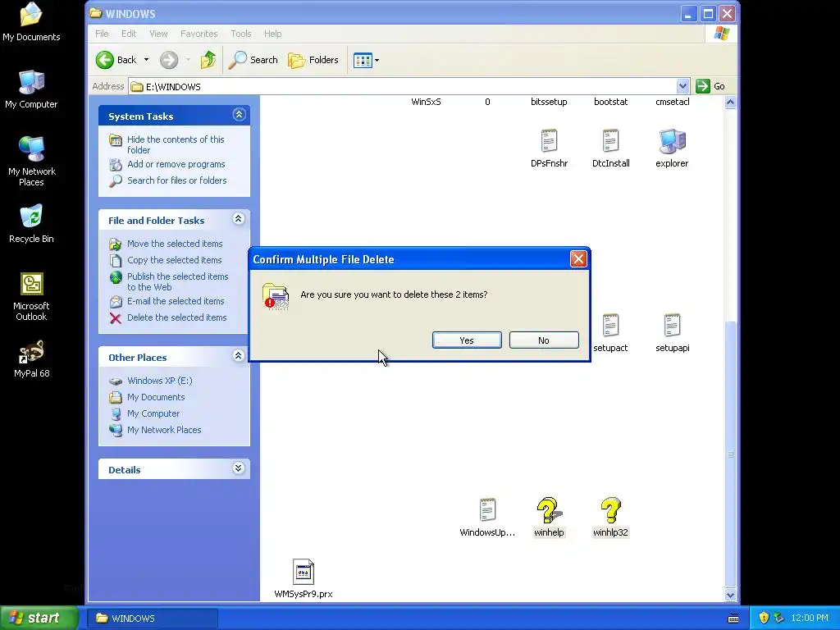The height and width of the screenshot is (630, 840).
Task: Click the Up folder toolbar icon
Action: (x=208, y=60)
